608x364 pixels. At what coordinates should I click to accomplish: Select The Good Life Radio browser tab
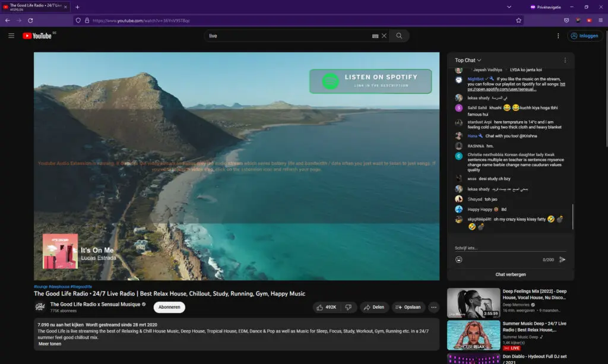coord(35,7)
